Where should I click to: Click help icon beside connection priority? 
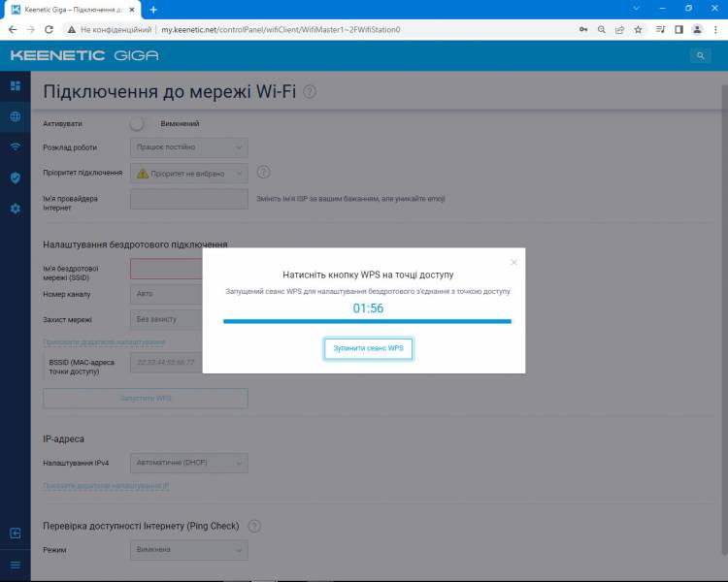tap(263, 173)
